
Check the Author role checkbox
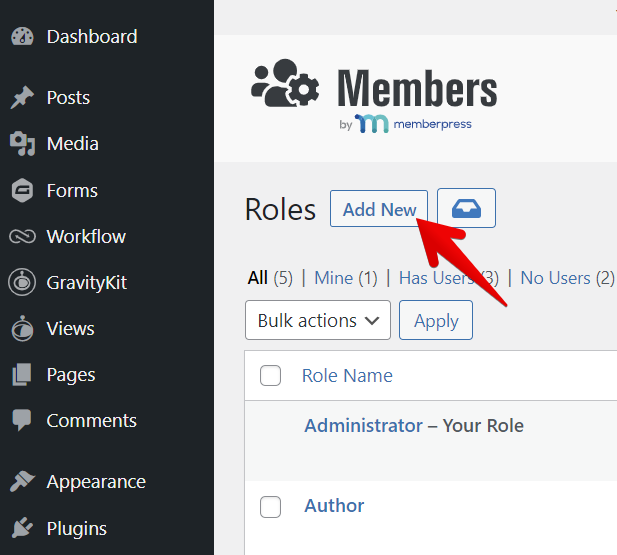[270, 507]
